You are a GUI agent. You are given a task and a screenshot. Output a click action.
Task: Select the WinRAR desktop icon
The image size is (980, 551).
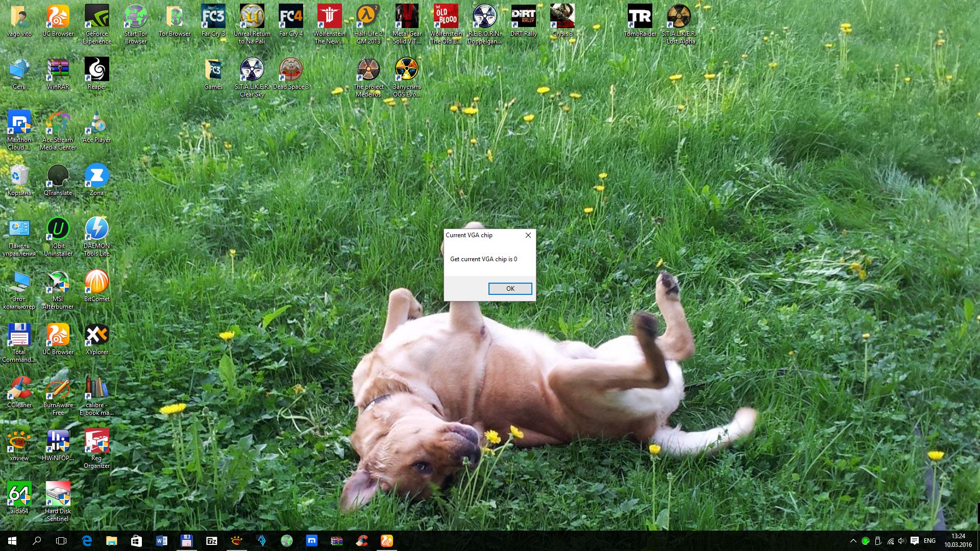pyautogui.click(x=58, y=70)
